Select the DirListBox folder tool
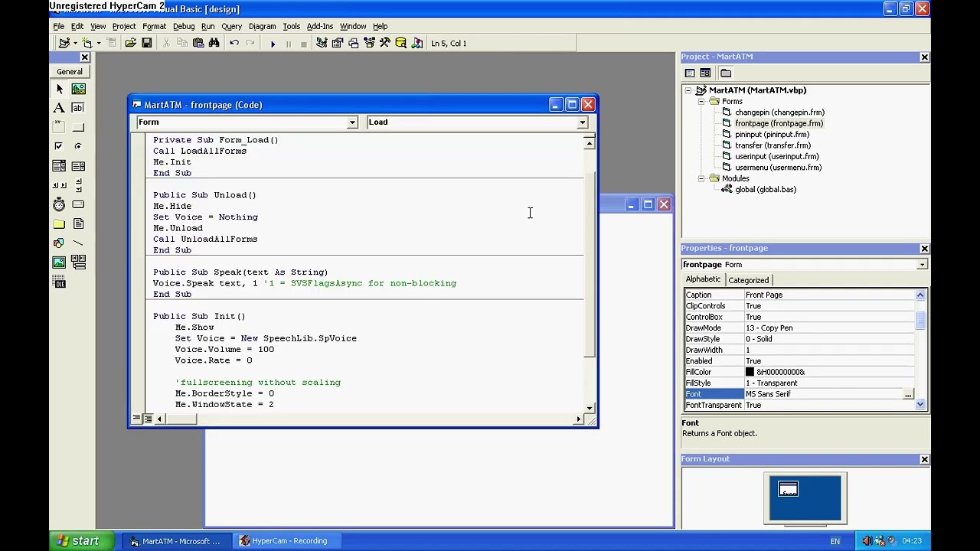The image size is (980, 551). click(59, 224)
